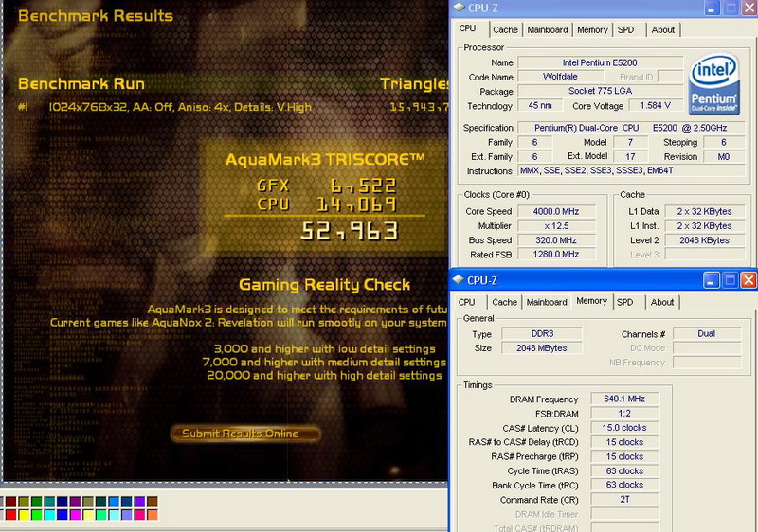Screen dimensions: 758x532
Task: Choose the violet palette swatch
Action: click(x=139, y=502)
